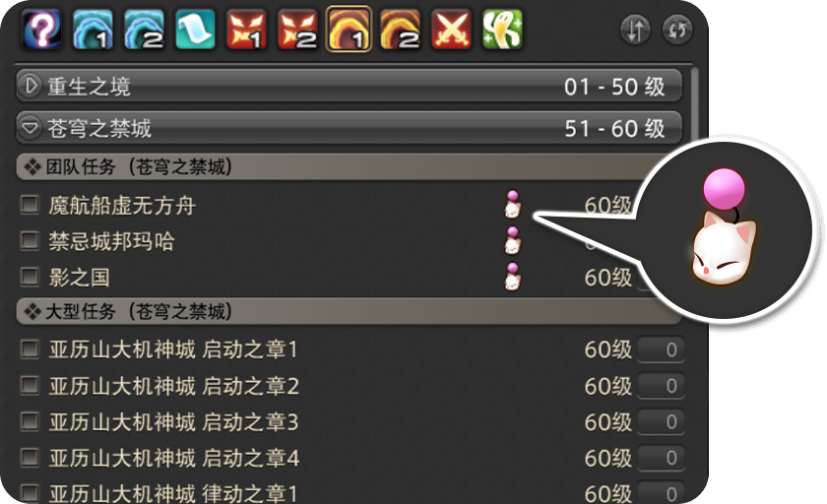Expand the 重生之境 01-50级 section

(350, 86)
